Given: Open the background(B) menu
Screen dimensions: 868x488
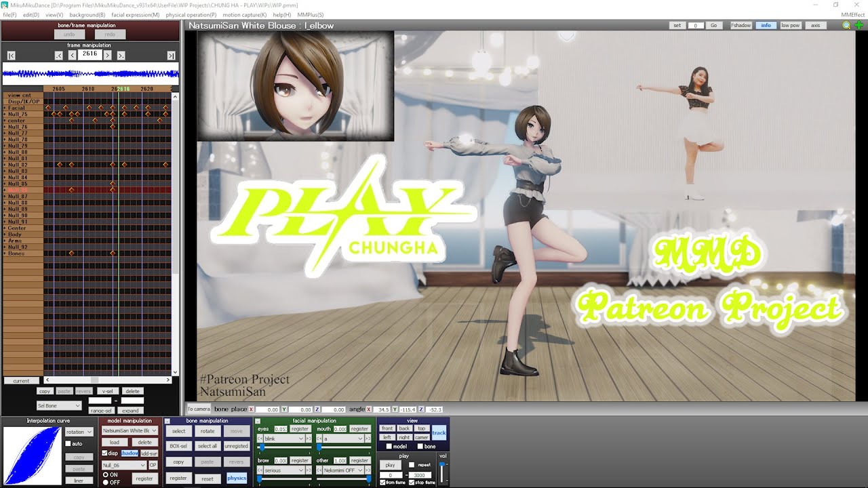Looking at the screenshot, I should pos(87,14).
